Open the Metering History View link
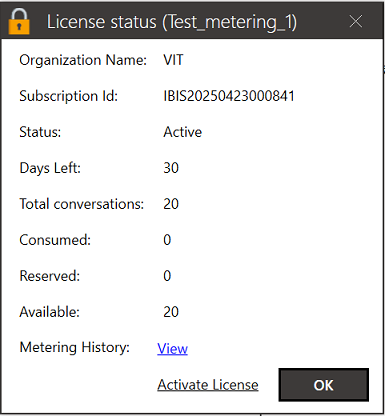Viewport: 385px width, 416px height. click(x=172, y=349)
